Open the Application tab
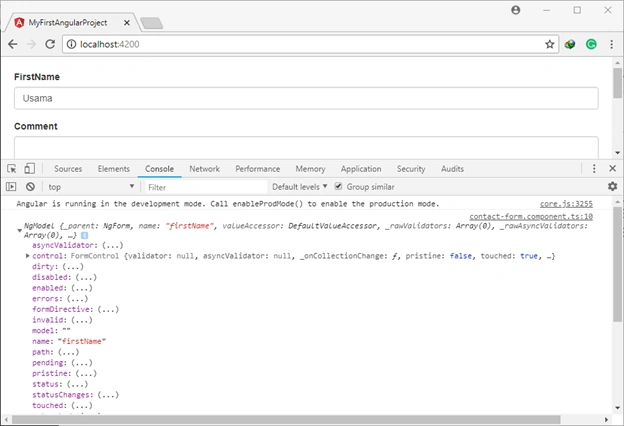This screenshot has width=624, height=426. (361, 169)
